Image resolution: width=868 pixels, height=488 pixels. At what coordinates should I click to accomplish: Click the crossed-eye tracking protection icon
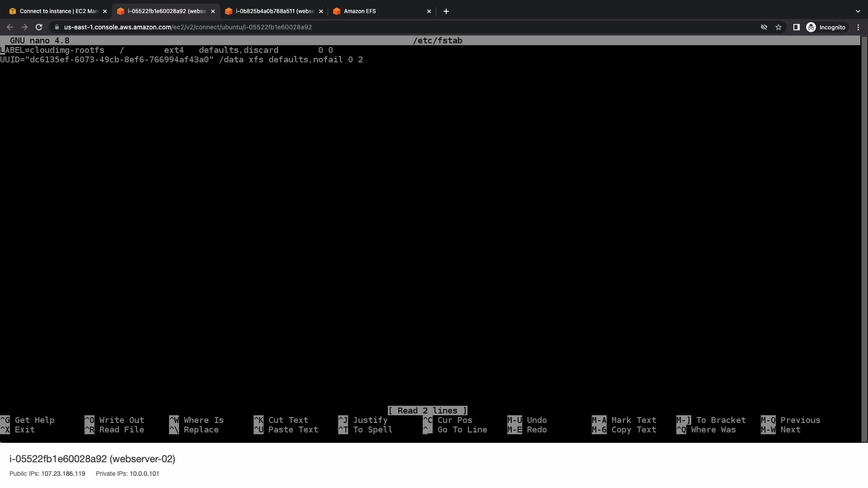point(764,27)
